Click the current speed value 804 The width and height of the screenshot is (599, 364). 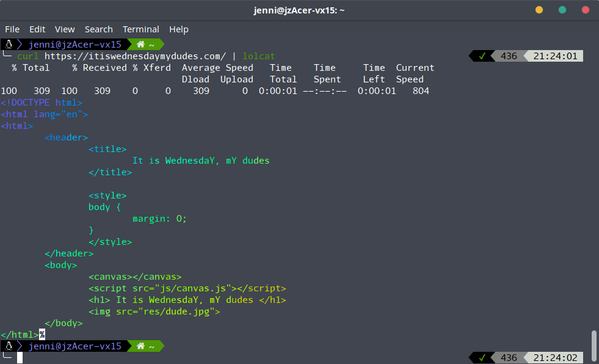point(421,91)
